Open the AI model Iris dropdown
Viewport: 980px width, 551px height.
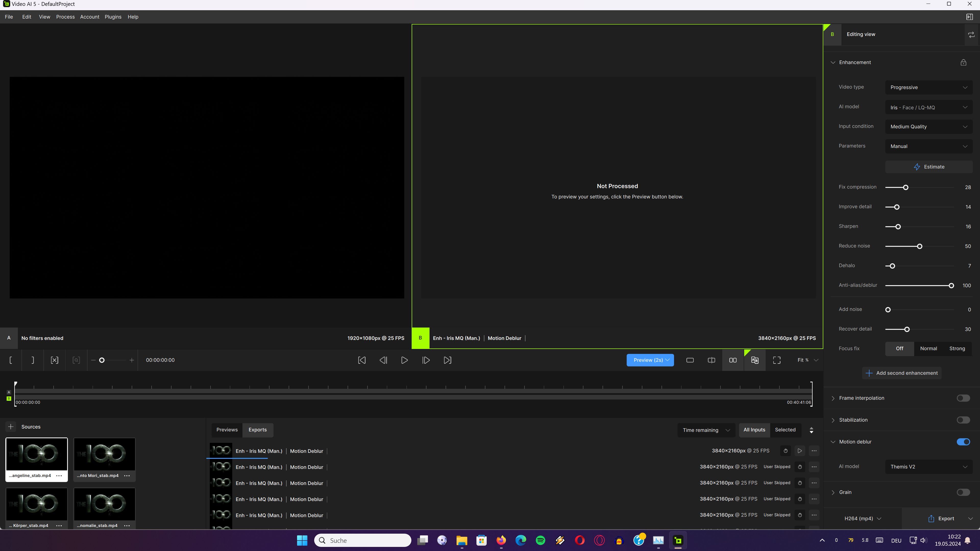coord(928,108)
